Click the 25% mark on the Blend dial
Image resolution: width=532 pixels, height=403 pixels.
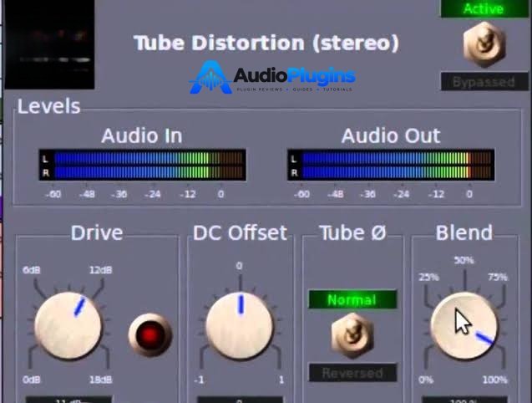(429, 278)
